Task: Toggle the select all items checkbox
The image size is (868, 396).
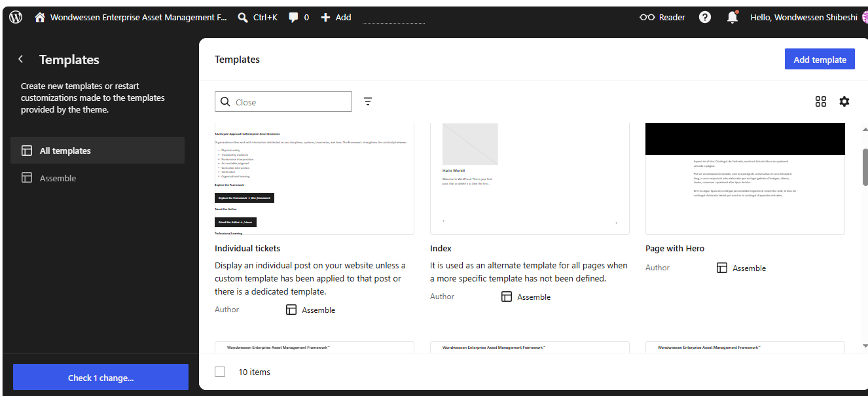Action: [220, 372]
